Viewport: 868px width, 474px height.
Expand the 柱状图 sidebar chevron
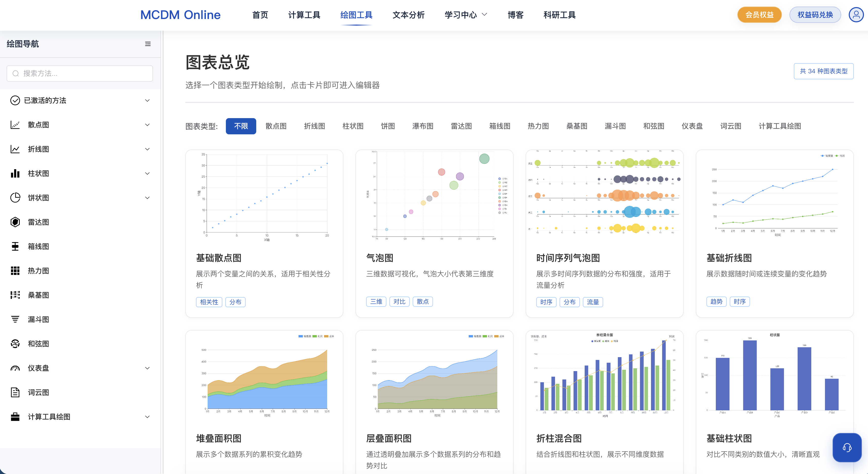click(147, 173)
